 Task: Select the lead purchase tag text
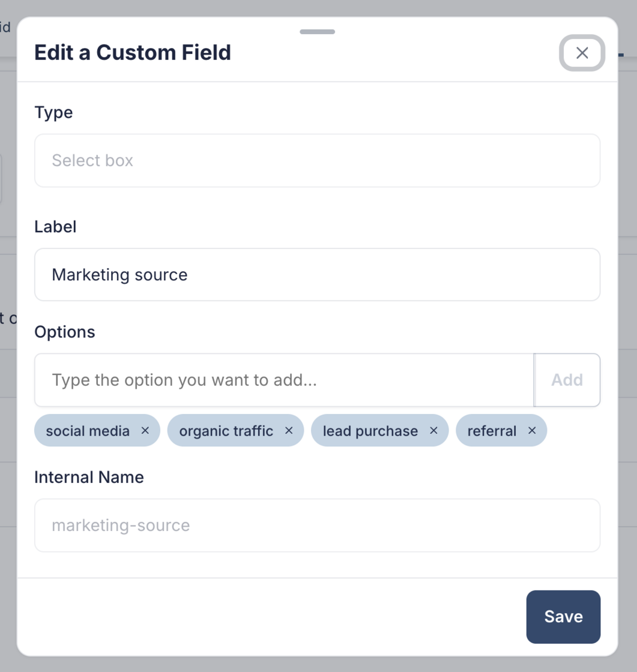[370, 431]
